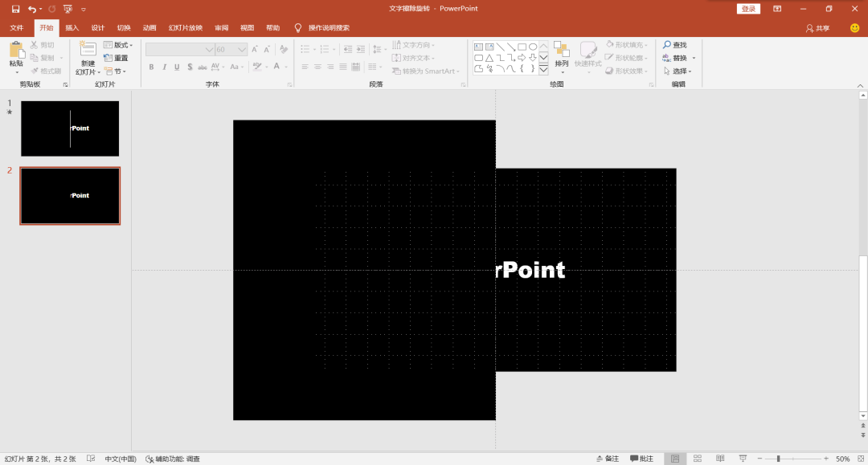This screenshot has height=465, width=868.
Task: Select the right brace shape
Action: pyautogui.click(x=533, y=68)
